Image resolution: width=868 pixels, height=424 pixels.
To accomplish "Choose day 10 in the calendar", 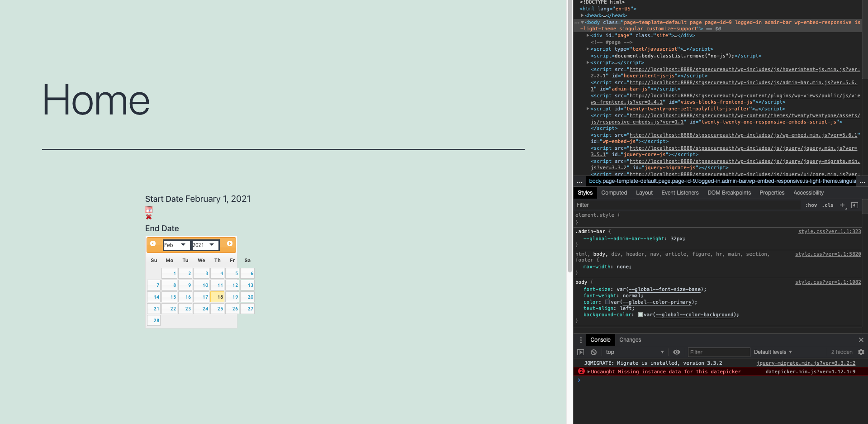I will click(201, 285).
